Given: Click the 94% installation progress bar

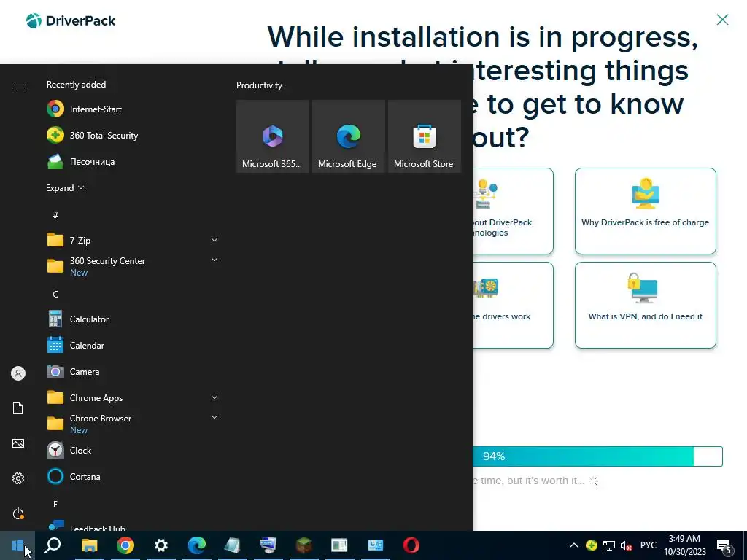Looking at the screenshot, I should pos(597,456).
